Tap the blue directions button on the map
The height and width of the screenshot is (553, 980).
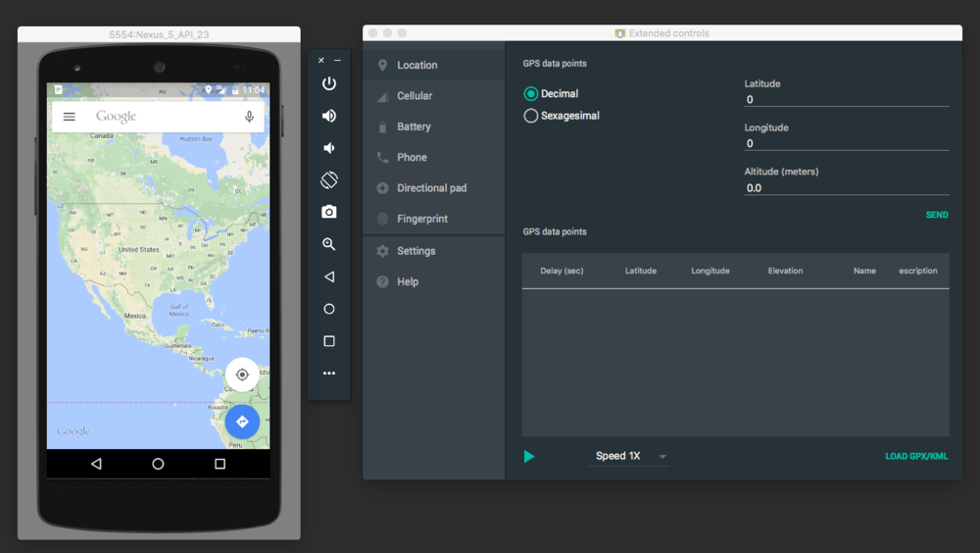click(242, 422)
